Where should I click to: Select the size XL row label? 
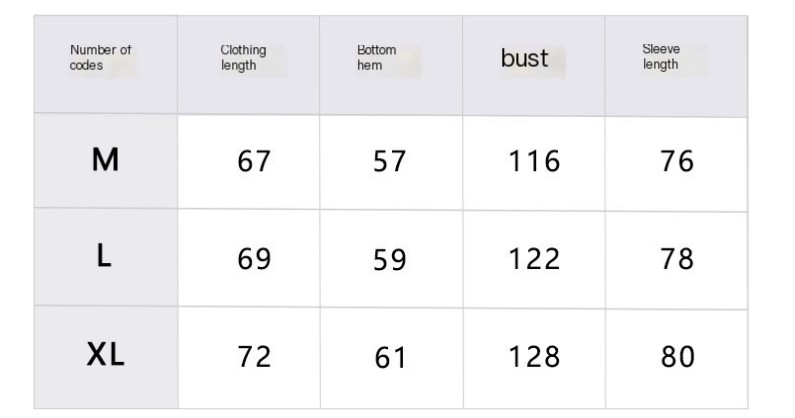click(105, 355)
